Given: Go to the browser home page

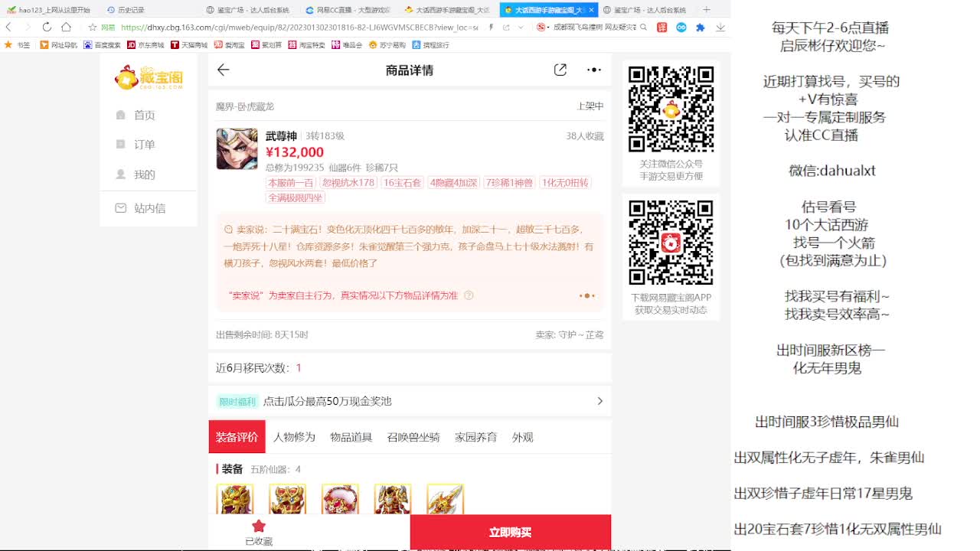Looking at the screenshot, I should (x=67, y=27).
